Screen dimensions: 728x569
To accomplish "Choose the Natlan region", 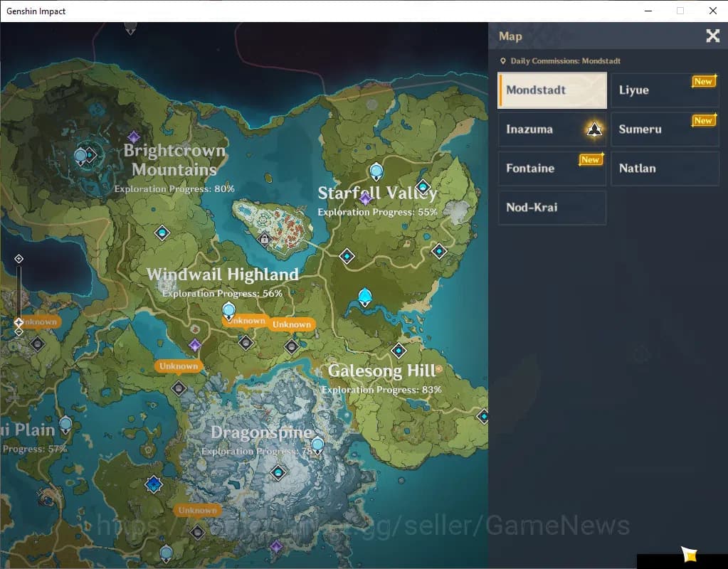I will 665,168.
